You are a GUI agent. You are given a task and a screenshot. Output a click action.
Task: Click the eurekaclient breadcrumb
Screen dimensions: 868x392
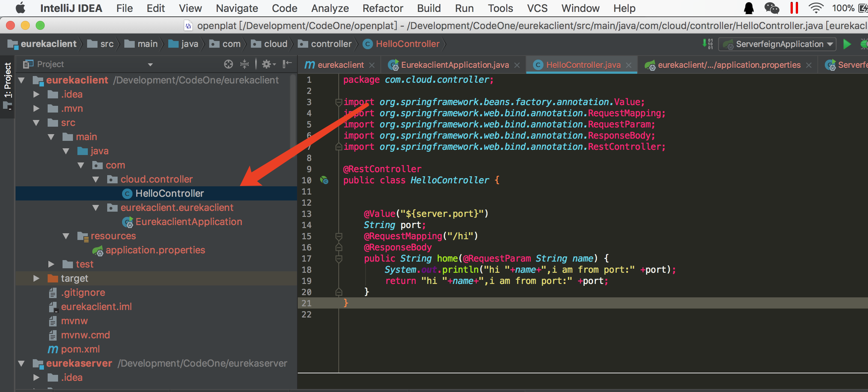pos(42,44)
